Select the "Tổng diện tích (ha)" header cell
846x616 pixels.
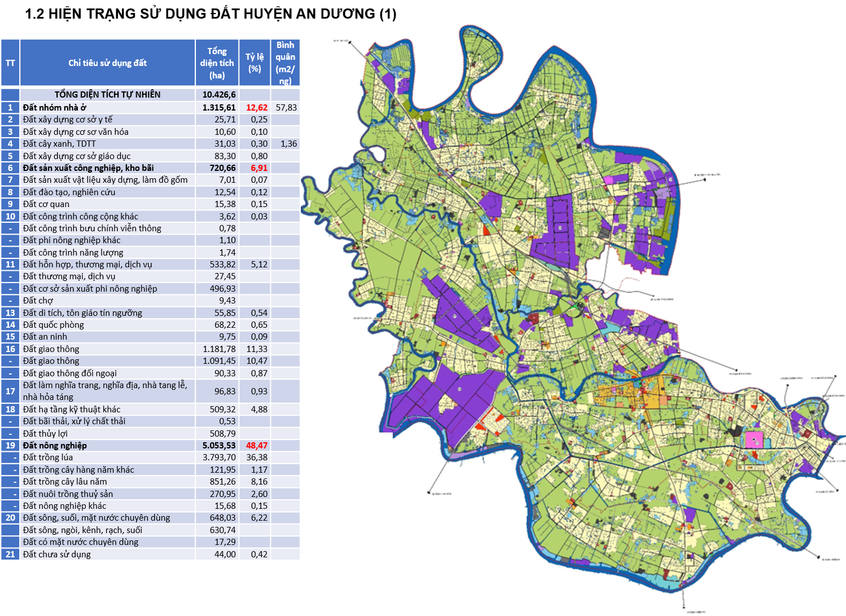[x=217, y=63]
